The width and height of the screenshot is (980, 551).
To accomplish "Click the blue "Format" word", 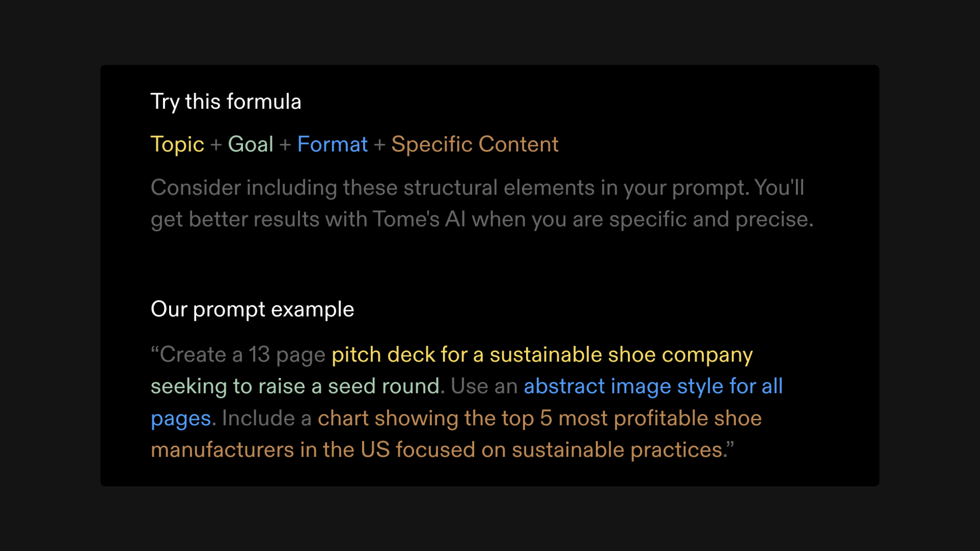I will pos(332,145).
